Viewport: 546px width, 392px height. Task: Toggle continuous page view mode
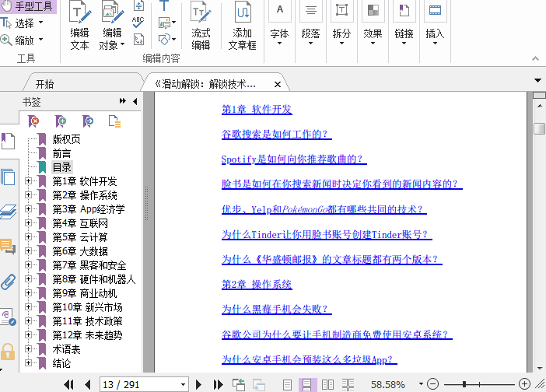(307, 385)
